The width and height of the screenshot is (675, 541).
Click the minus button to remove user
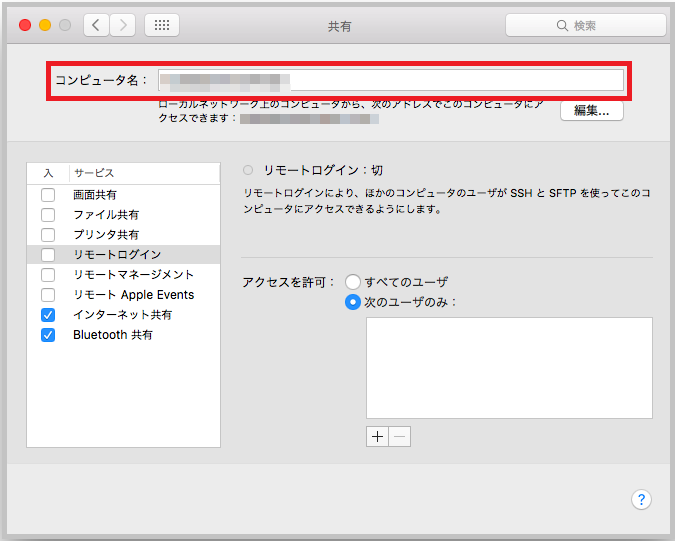(x=400, y=437)
